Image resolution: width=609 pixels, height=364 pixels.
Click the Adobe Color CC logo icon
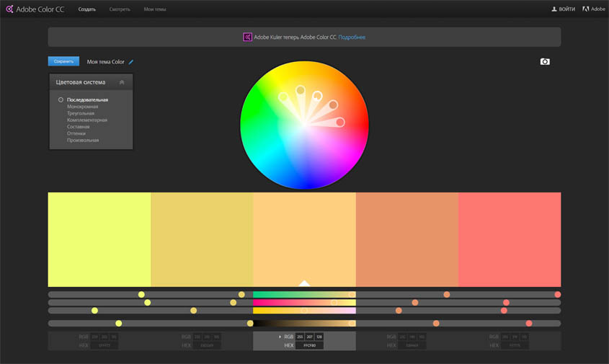pos(9,9)
